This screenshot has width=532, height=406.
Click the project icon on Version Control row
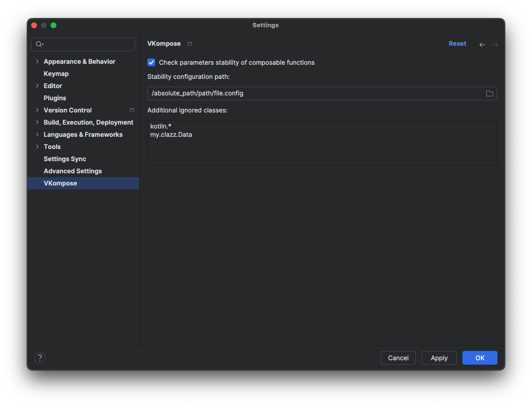(132, 110)
